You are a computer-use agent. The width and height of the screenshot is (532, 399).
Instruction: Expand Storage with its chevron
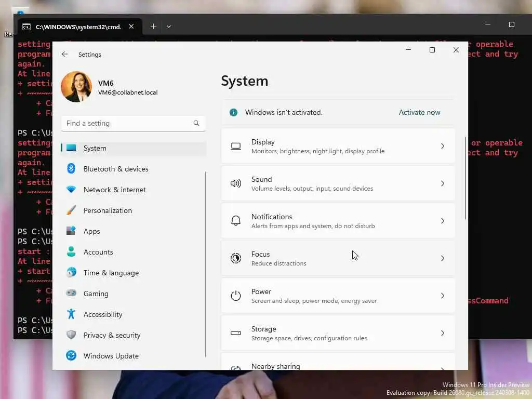coord(443,333)
